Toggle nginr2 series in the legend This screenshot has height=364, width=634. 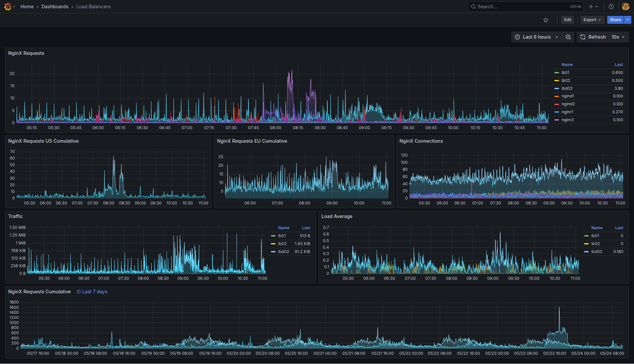click(x=568, y=120)
